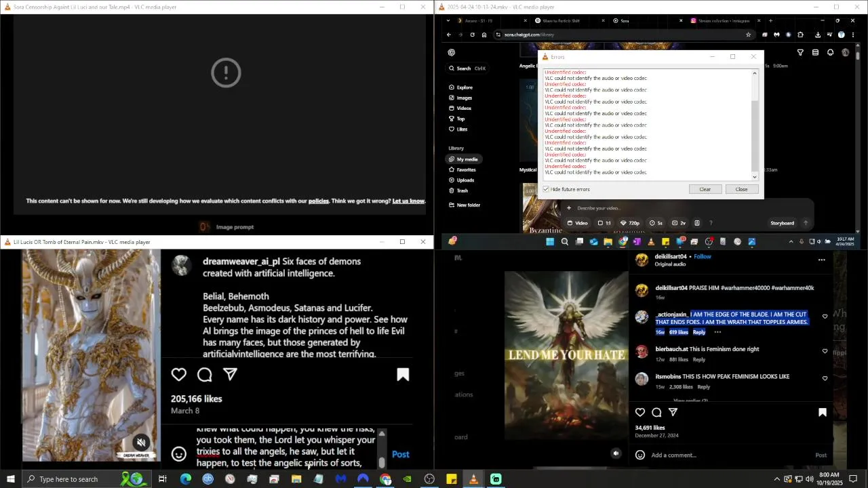Click Reply under the bierbauch.at comment
The width and height of the screenshot is (868, 488).
coord(699,360)
